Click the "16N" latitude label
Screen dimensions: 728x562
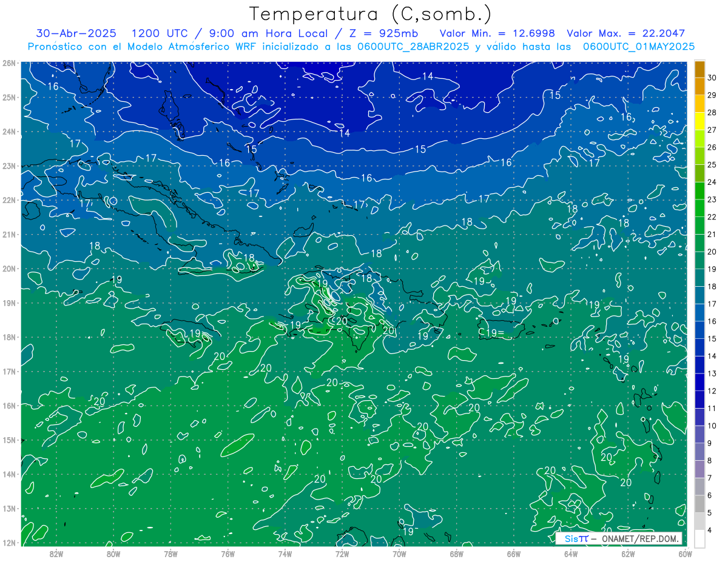pos(8,406)
